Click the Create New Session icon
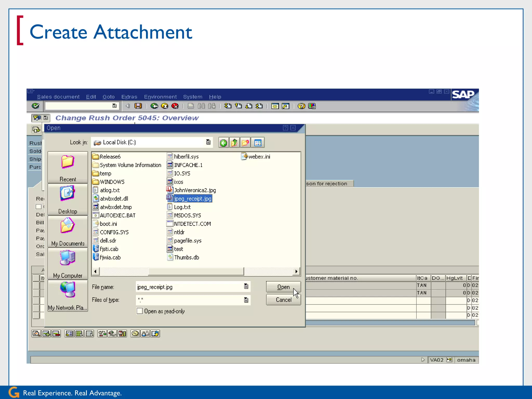This screenshot has height=399, width=532. coord(275,106)
